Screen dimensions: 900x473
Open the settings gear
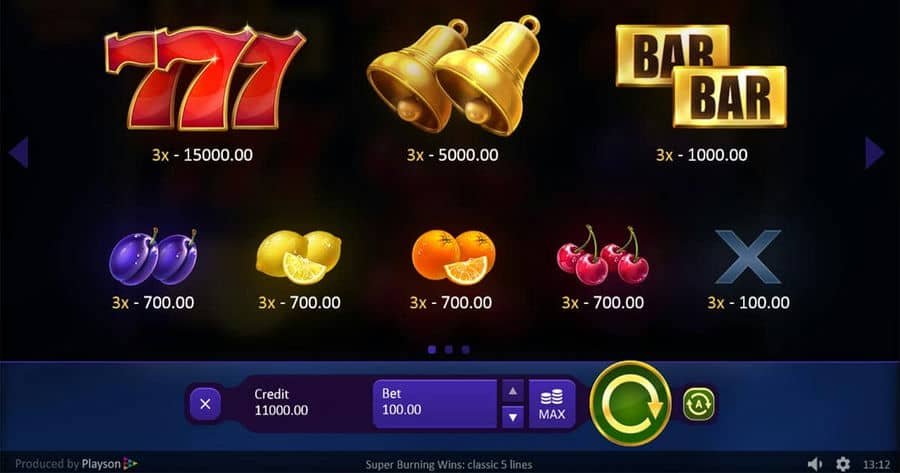(x=843, y=463)
